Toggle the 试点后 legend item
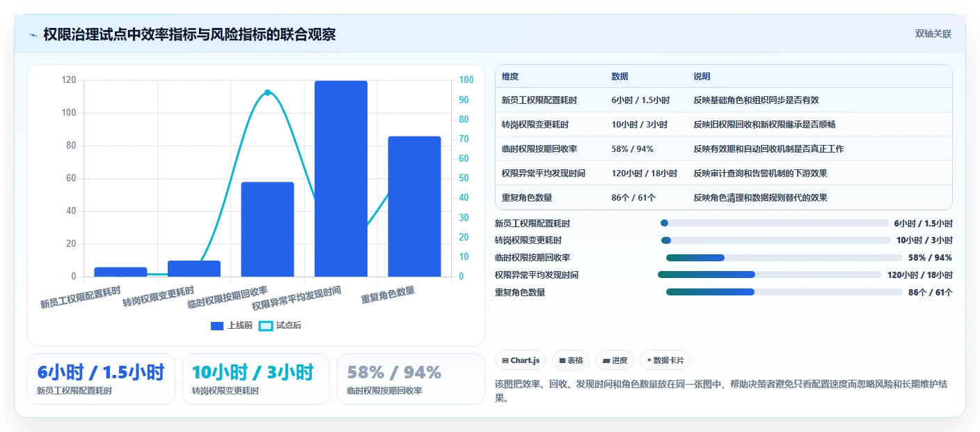 pos(280,325)
